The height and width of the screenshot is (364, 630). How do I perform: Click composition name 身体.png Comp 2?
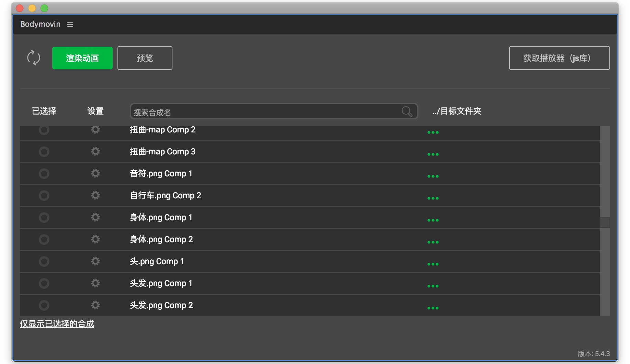pyautogui.click(x=161, y=239)
